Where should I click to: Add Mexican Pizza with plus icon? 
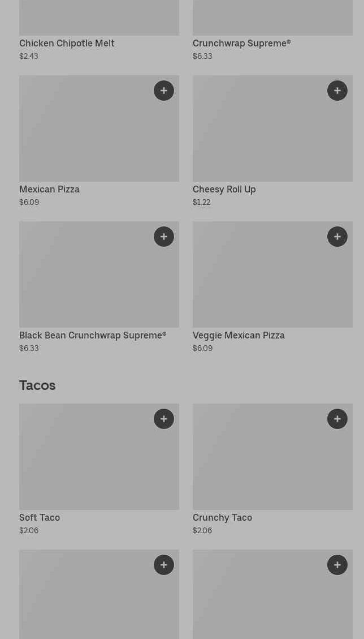pos(164,91)
